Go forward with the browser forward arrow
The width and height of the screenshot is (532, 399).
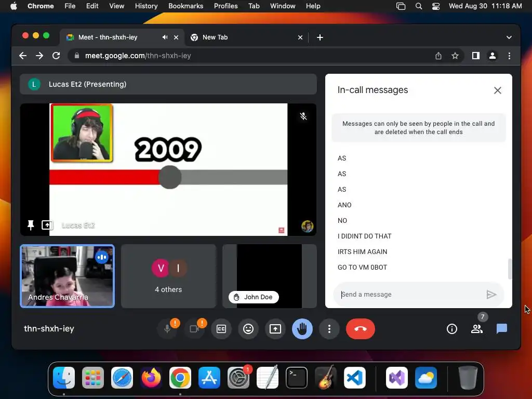39,56
